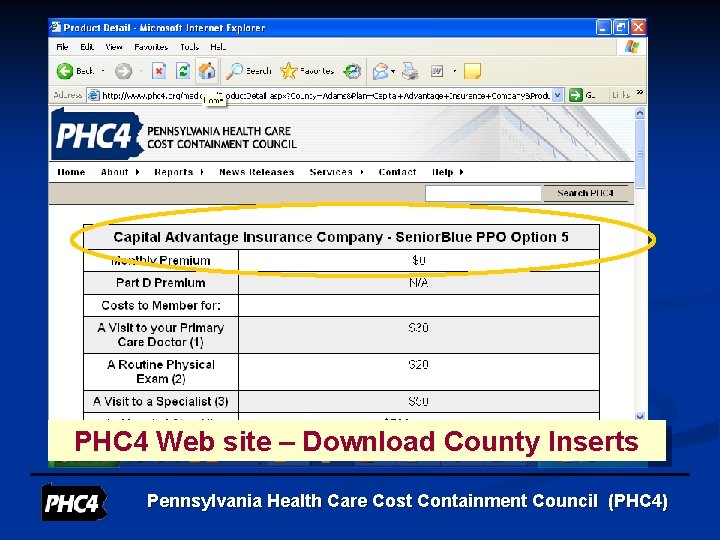The image size is (720, 540).
Task: Expand the Links toolbar chevron
Action: tap(640, 93)
